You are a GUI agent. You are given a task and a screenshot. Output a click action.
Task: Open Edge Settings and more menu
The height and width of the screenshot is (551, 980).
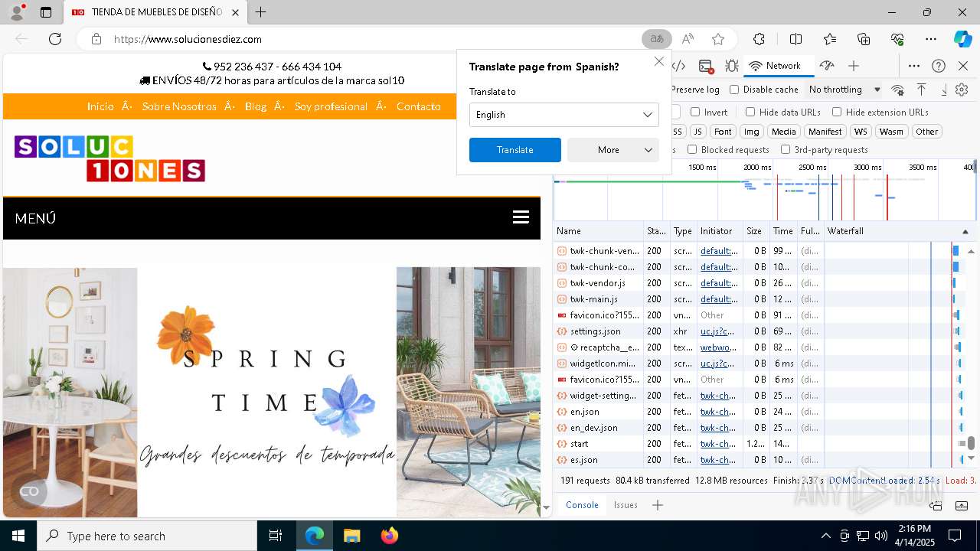click(931, 39)
